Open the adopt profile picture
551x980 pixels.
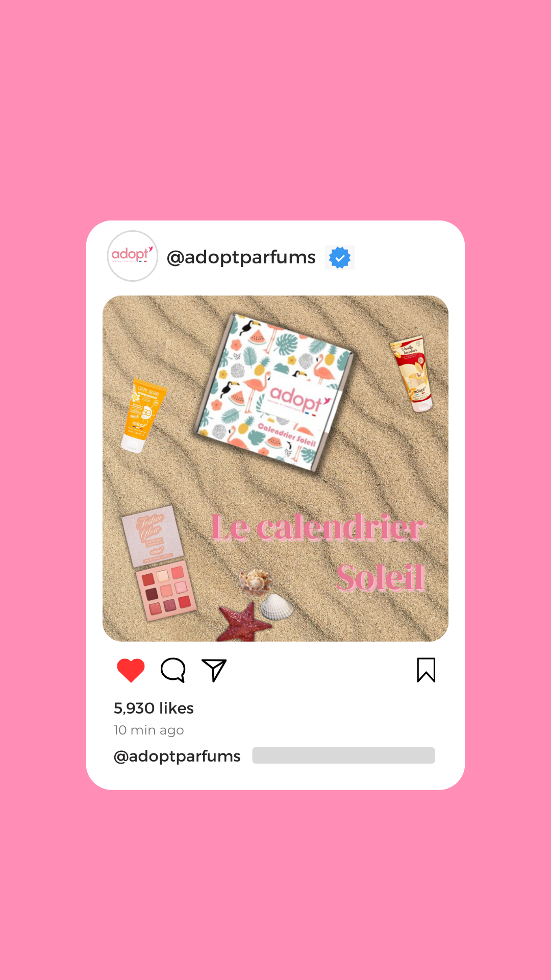point(133,256)
